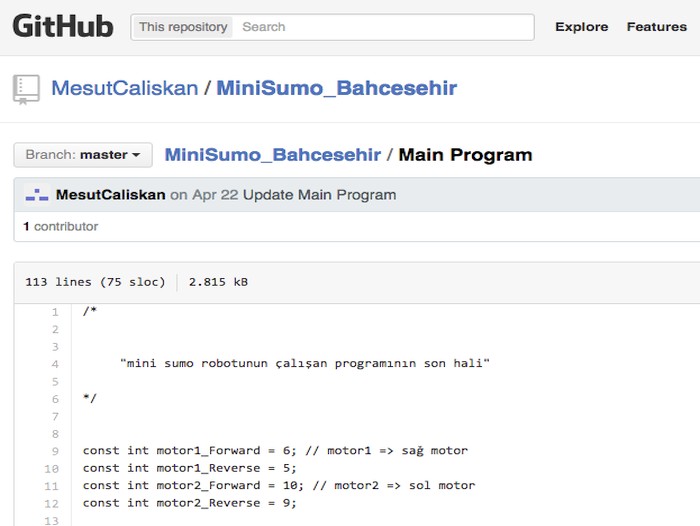The image size is (700, 526).
Task: Click line number 10
Action: click(x=51, y=468)
